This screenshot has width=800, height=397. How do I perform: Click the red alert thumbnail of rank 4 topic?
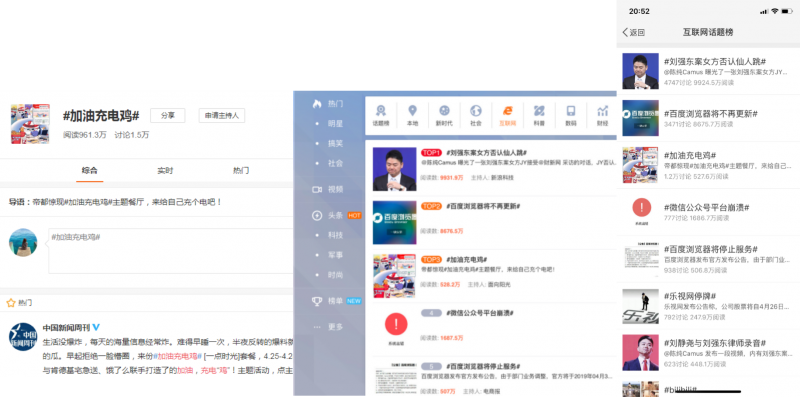[x=396, y=324]
